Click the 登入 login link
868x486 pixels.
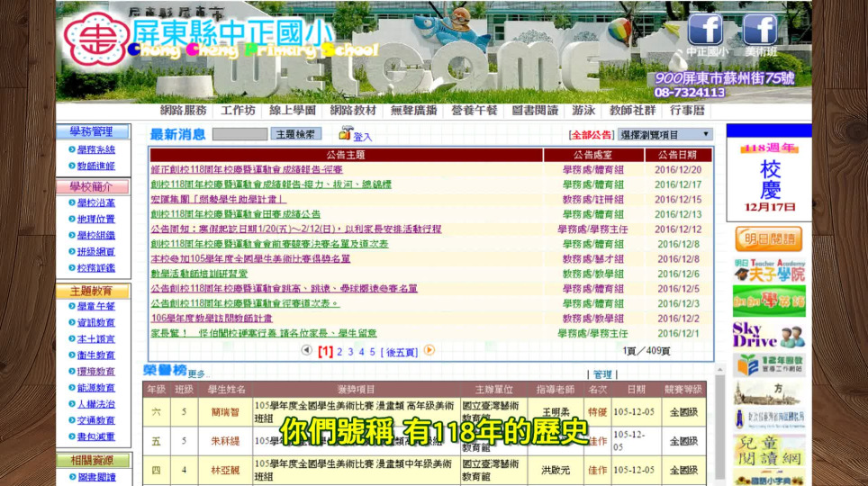tap(363, 137)
